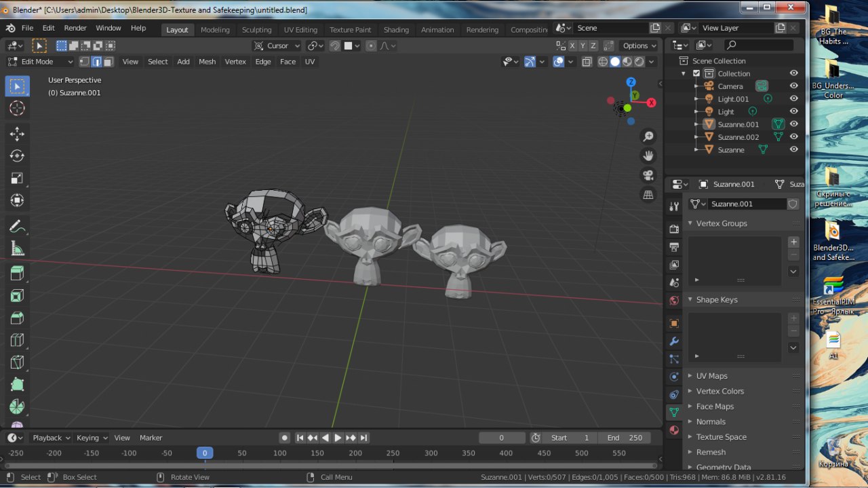Select the Poly Build tool
Screen dimensions: 868x488
[17, 385]
